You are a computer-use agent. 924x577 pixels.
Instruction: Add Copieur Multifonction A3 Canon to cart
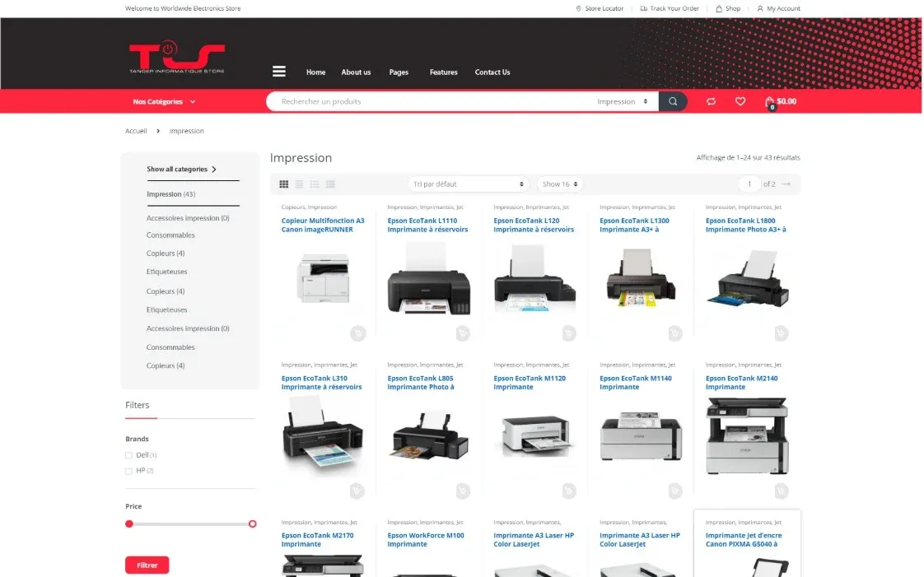(357, 333)
